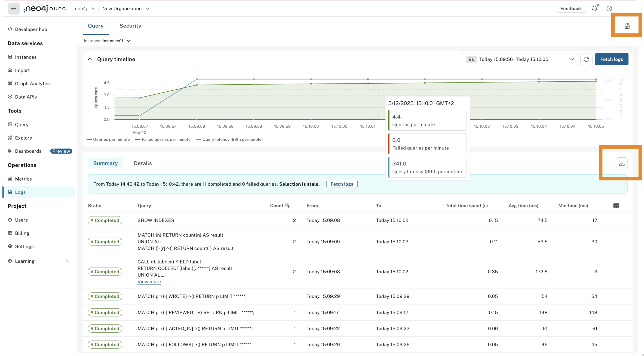Click the View more link
The width and height of the screenshot is (644, 356).
(x=149, y=282)
